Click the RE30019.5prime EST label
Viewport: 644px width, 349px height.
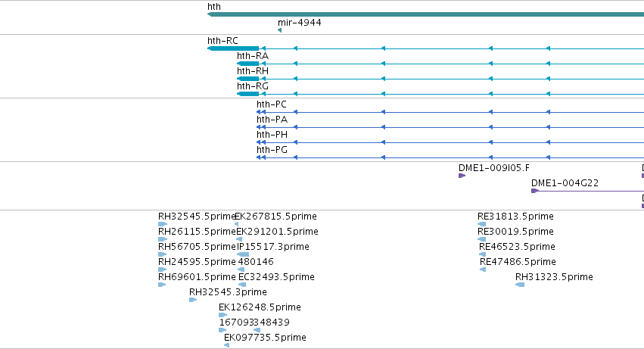point(515,232)
